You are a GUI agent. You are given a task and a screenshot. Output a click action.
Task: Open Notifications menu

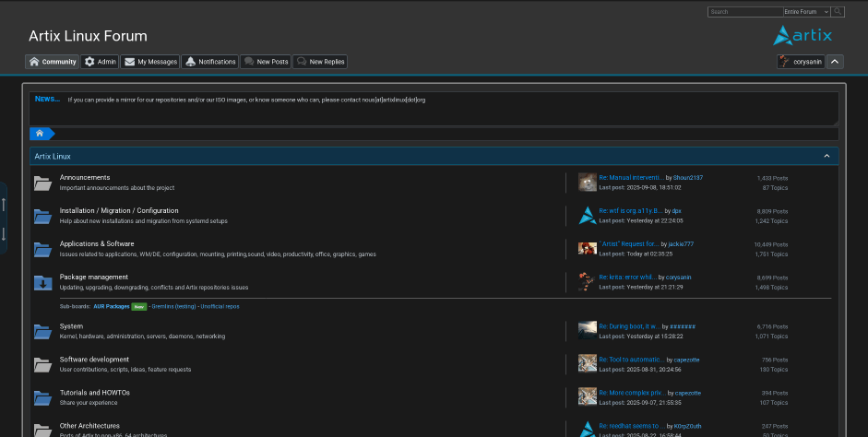click(209, 62)
